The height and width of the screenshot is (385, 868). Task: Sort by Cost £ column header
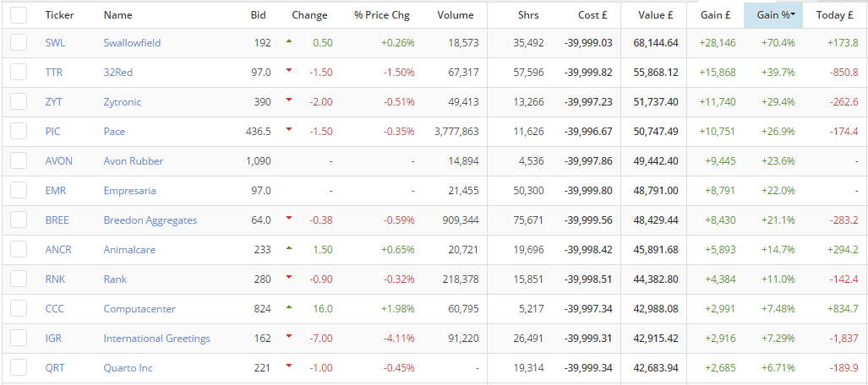pos(592,15)
